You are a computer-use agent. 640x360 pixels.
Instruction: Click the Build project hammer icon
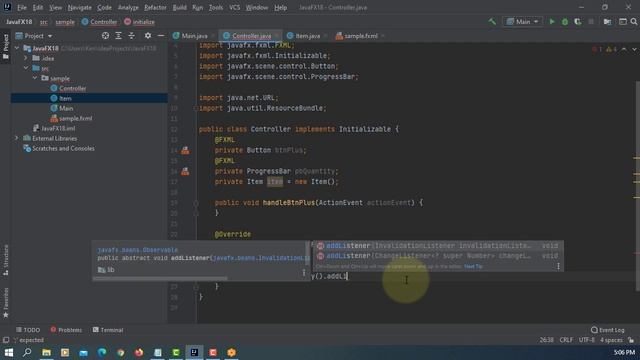point(492,22)
